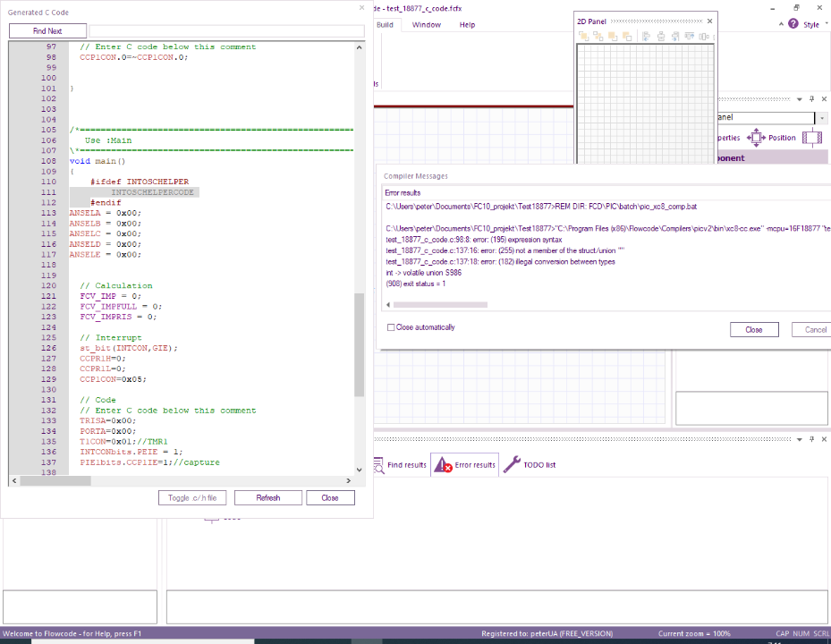Click the TODO list wrench icon

pyautogui.click(x=512, y=465)
